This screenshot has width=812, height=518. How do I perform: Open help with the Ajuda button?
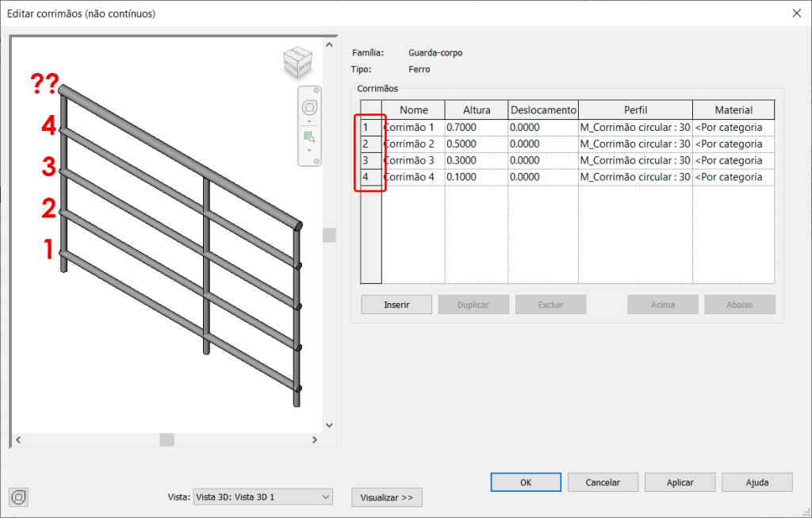(x=757, y=482)
